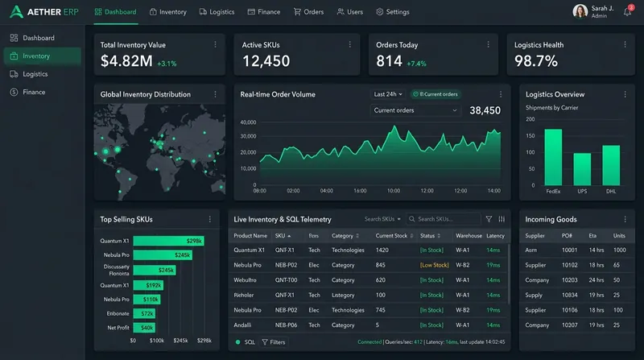Sort by SKU column header
644x360 pixels.
pyautogui.click(x=283, y=235)
